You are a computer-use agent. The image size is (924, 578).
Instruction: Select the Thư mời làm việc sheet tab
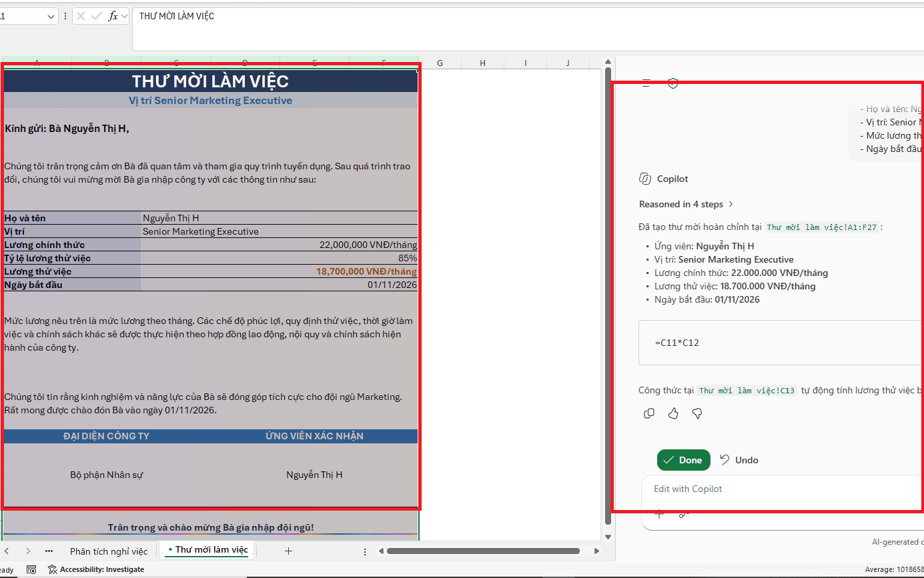[x=207, y=550]
